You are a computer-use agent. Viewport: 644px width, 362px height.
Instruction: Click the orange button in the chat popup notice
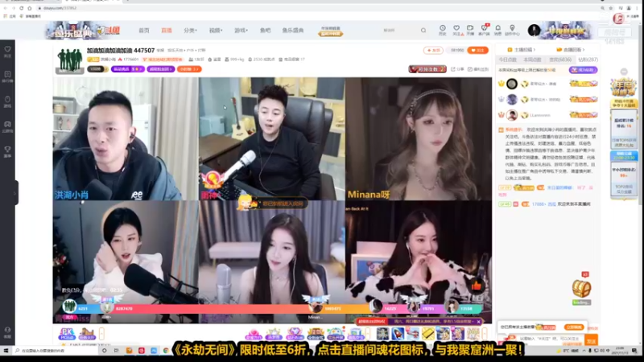(x=574, y=327)
